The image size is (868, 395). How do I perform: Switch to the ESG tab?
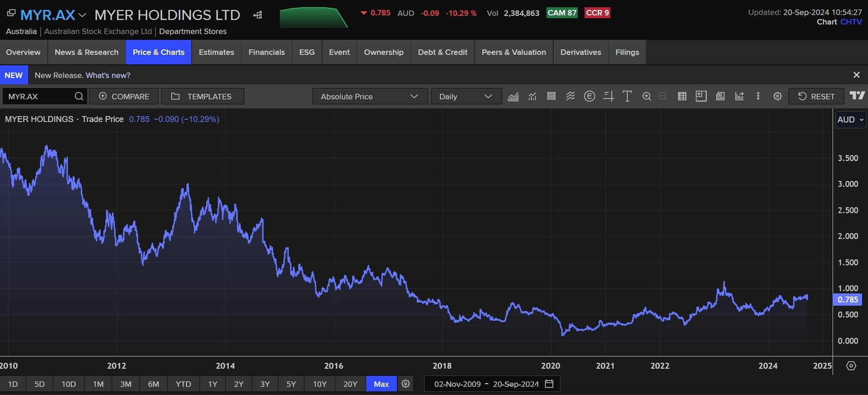[x=307, y=52]
